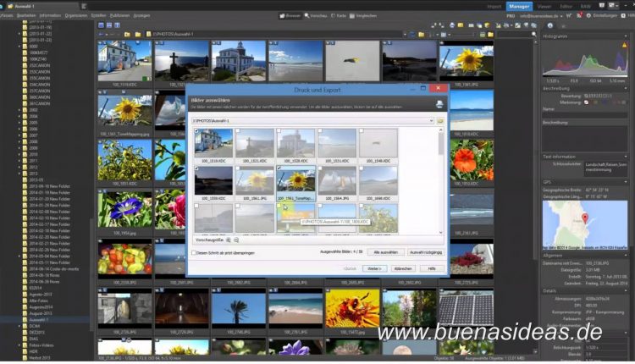Viewport: 635px width, 364px height.
Task: Click the zoom-out preview size magnifier
Action: click(x=236, y=240)
